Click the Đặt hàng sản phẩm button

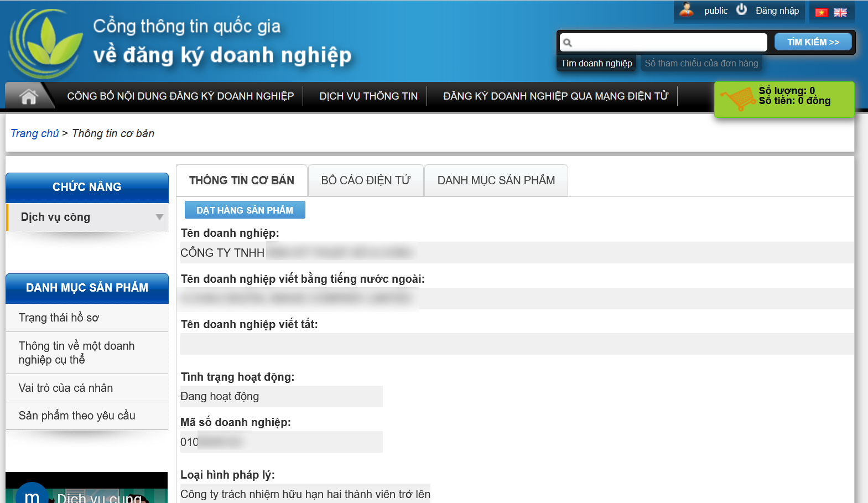(245, 210)
